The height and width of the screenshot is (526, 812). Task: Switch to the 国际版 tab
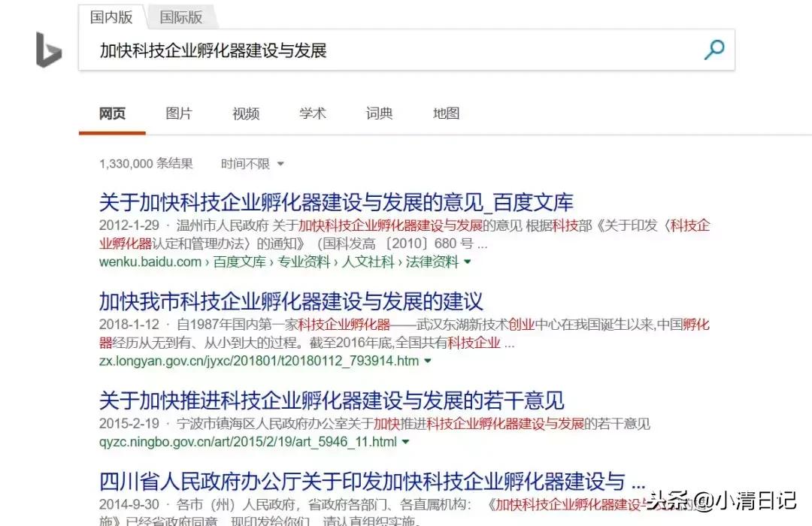182,17
